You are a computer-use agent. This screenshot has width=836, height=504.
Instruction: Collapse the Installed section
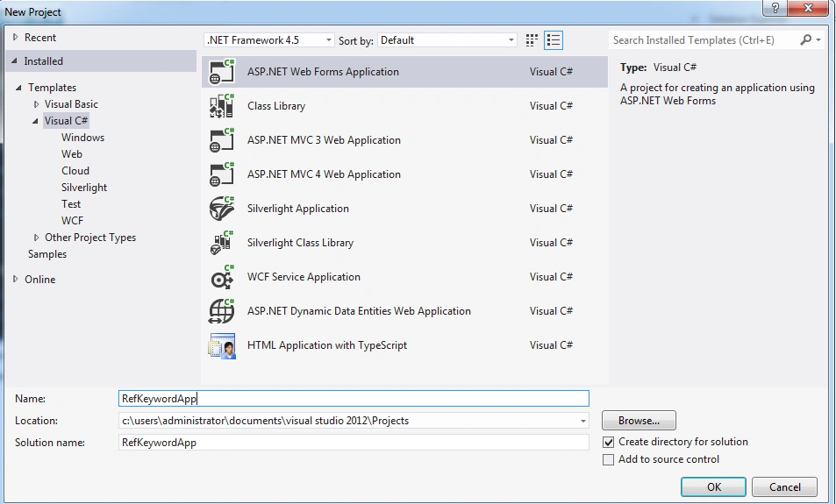(x=14, y=60)
